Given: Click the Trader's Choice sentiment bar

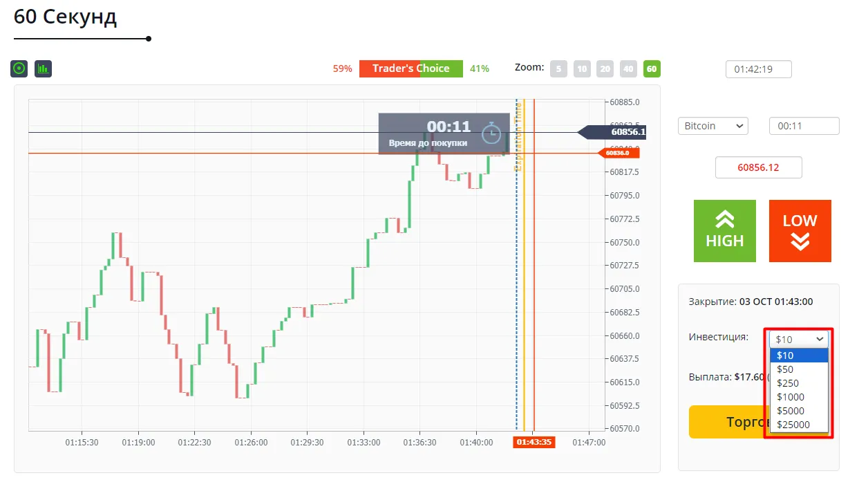Looking at the screenshot, I should [x=411, y=68].
